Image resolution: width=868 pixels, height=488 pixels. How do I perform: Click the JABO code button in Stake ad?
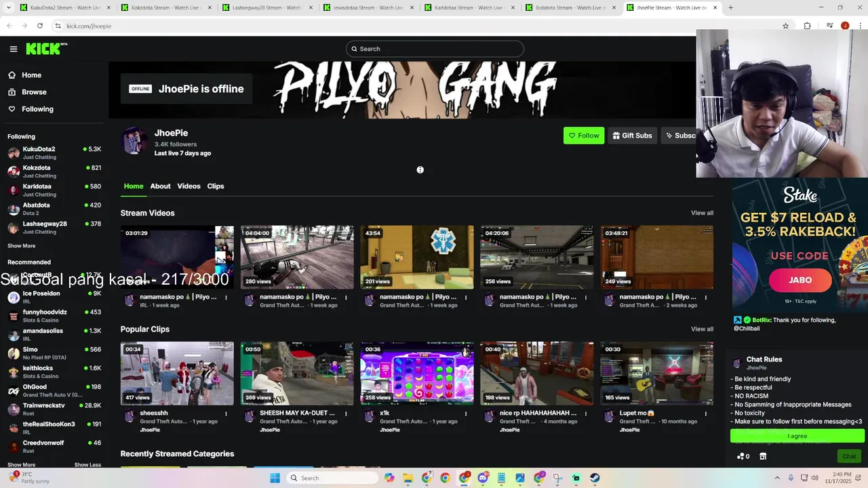pyautogui.click(x=800, y=280)
